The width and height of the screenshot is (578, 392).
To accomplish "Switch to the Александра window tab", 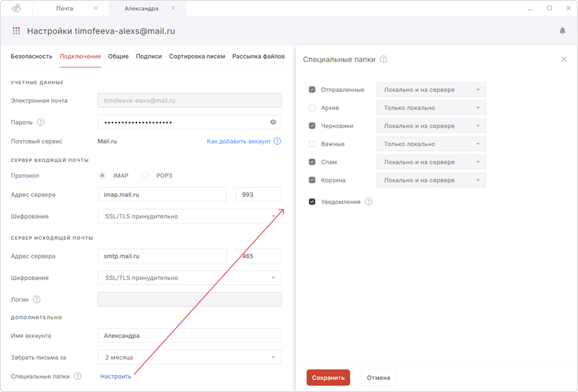I will click(147, 9).
